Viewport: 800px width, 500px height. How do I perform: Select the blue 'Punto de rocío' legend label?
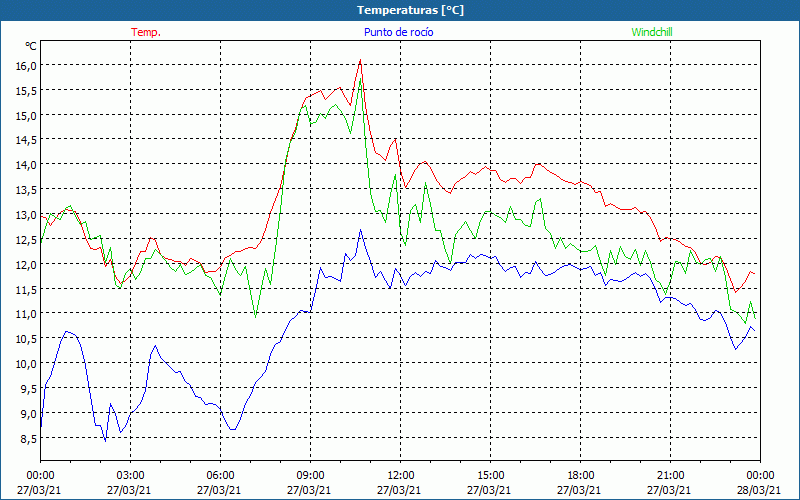398,32
